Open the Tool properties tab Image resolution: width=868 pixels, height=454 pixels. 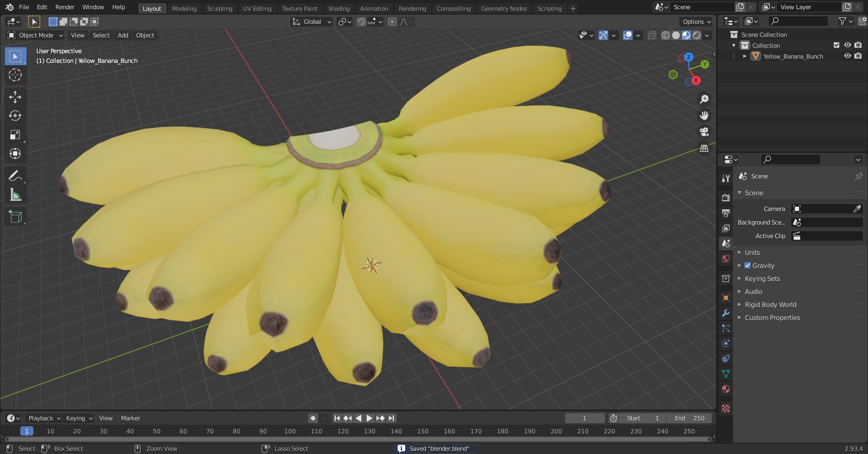pyautogui.click(x=726, y=178)
